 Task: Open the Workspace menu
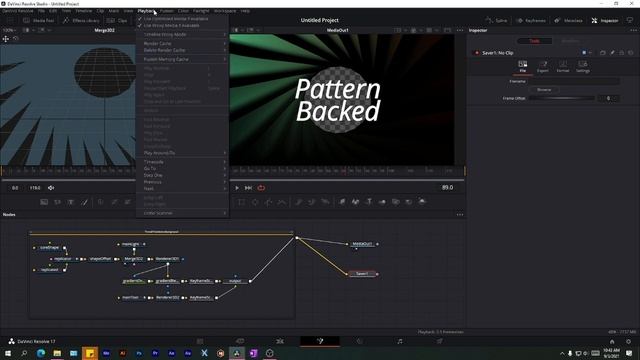point(225,11)
